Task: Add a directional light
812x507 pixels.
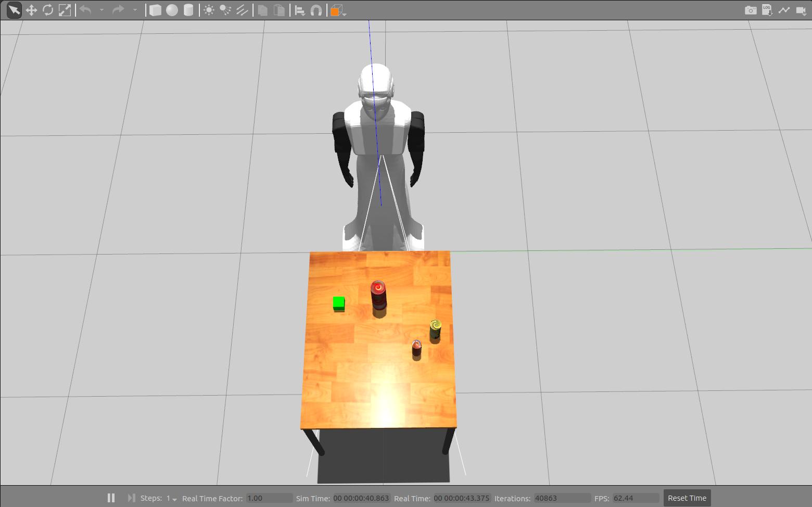Action: (242, 10)
